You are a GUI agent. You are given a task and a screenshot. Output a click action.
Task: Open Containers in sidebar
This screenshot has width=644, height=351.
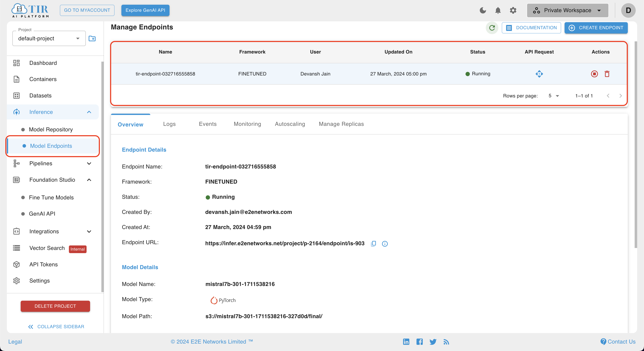point(53,79)
